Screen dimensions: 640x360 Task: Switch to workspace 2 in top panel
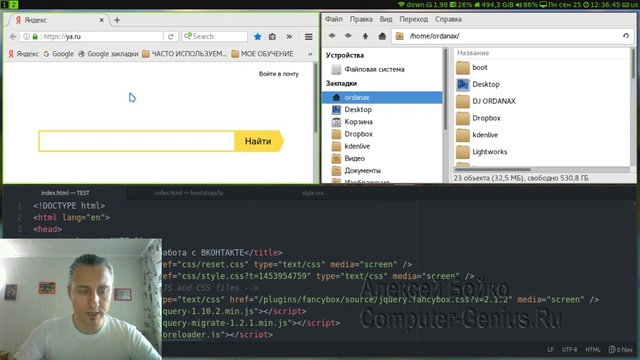(13, 4)
